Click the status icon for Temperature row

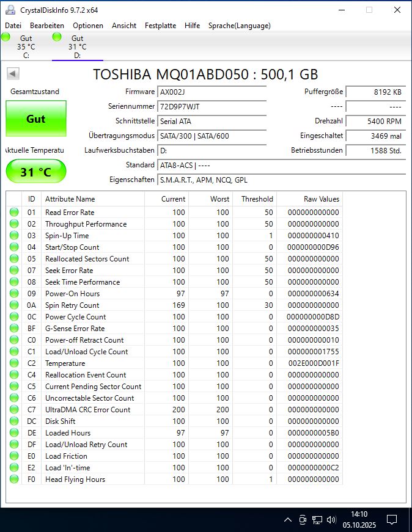[x=14, y=363]
